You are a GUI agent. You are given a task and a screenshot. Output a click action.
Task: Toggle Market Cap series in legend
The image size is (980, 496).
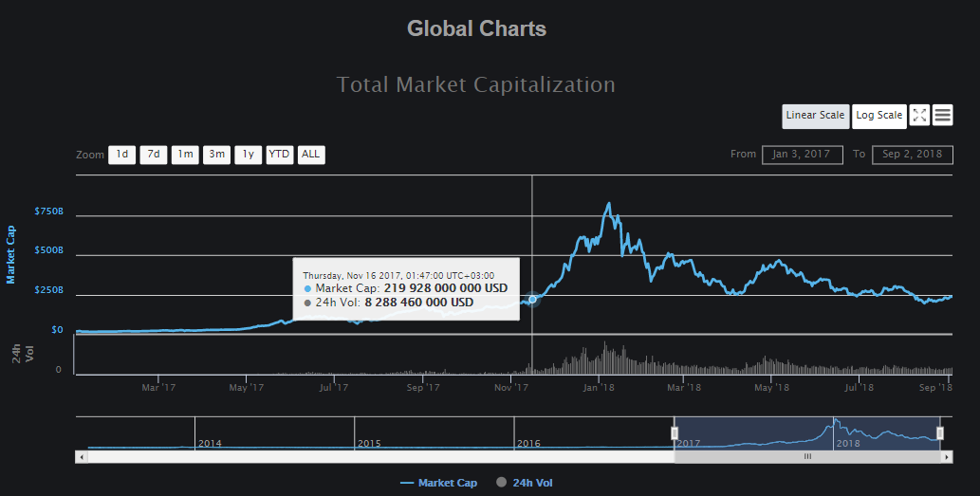[x=439, y=483]
